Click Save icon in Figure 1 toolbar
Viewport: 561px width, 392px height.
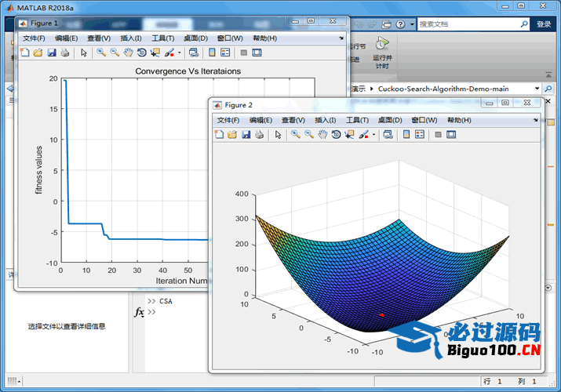(x=52, y=53)
